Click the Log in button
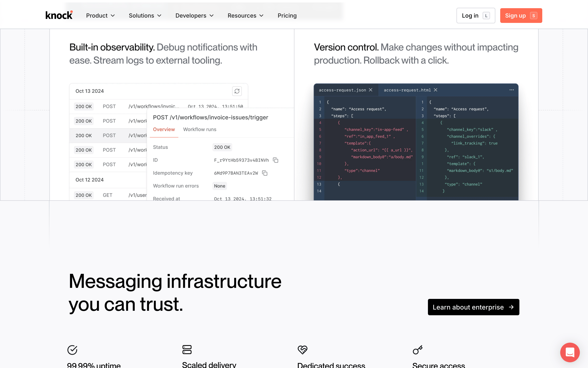588x368 pixels. click(476, 16)
